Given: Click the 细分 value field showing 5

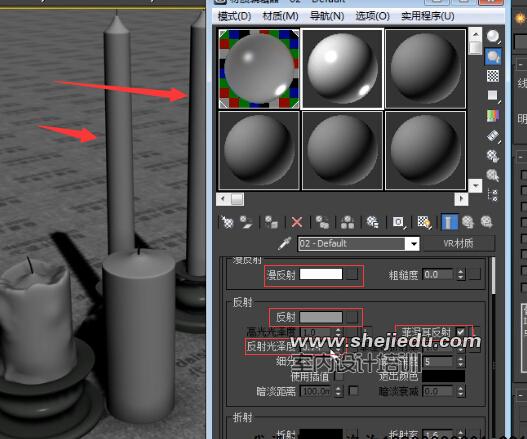Looking at the screenshot, I should click(439, 362).
